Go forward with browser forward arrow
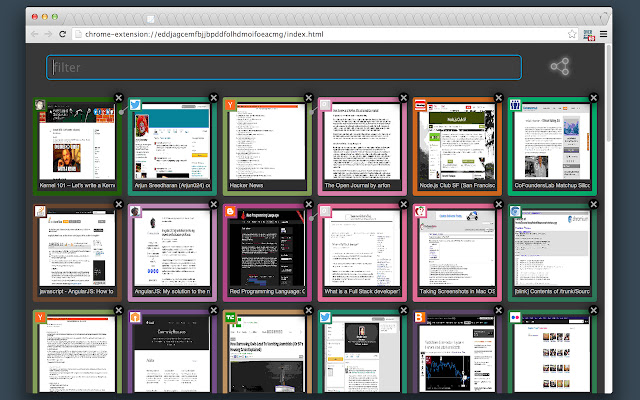640x400 pixels. (49, 34)
